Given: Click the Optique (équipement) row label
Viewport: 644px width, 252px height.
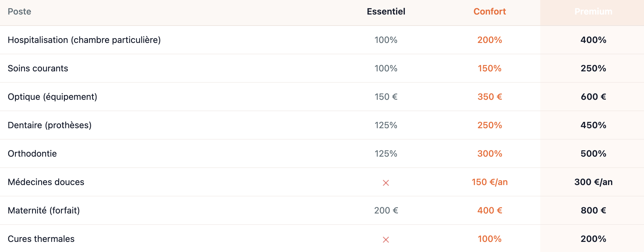Looking at the screenshot, I should coord(53,97).
